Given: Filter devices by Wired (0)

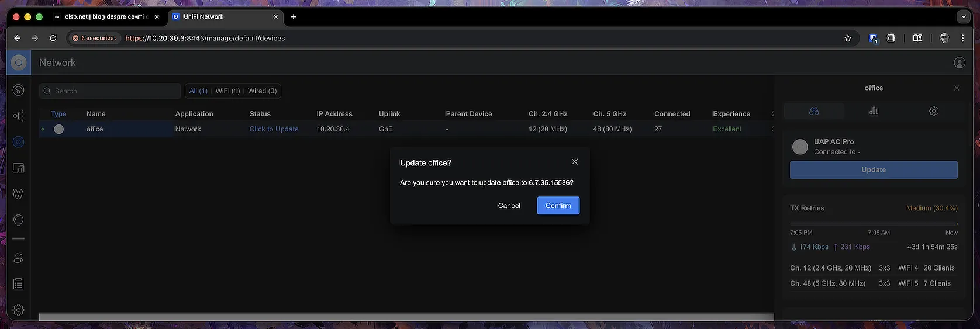Looking at the screenshot, I should [262, 91].
